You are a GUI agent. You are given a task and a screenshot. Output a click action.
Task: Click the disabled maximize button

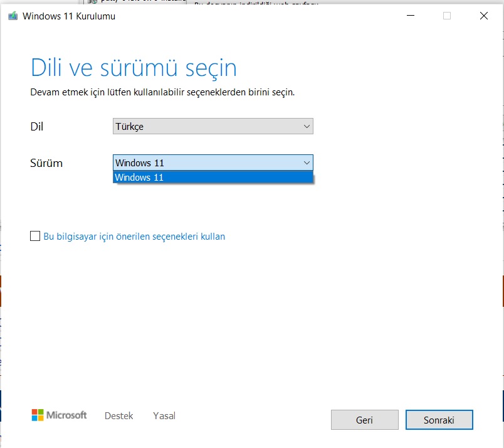pos(447,16)
